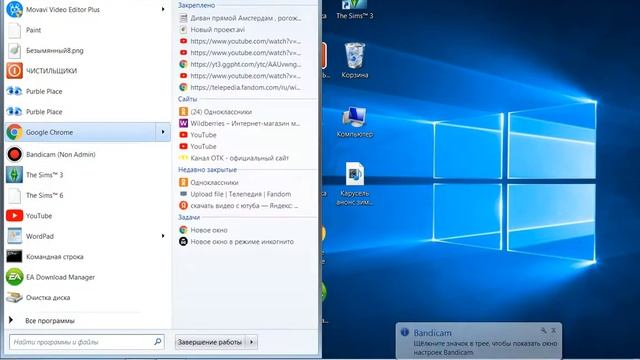Open Канал ОТК official site entry
This screenshot has width=640, height=360.
tap(234, 158)
